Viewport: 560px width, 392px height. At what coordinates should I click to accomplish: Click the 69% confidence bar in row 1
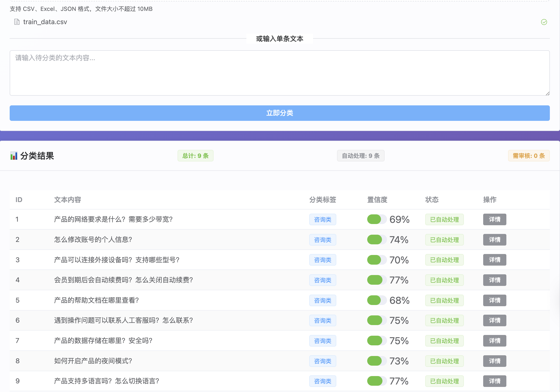377,219
